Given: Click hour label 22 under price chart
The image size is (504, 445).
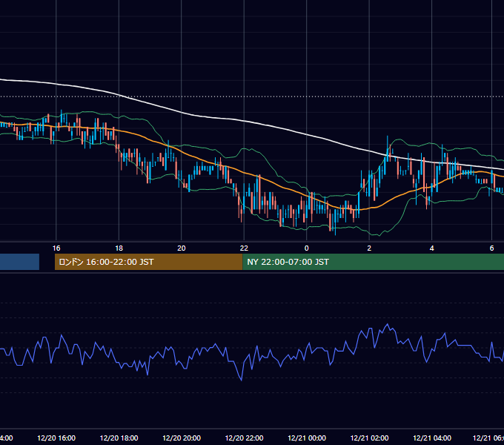Looking at the screenshot, I should point(244,248).
